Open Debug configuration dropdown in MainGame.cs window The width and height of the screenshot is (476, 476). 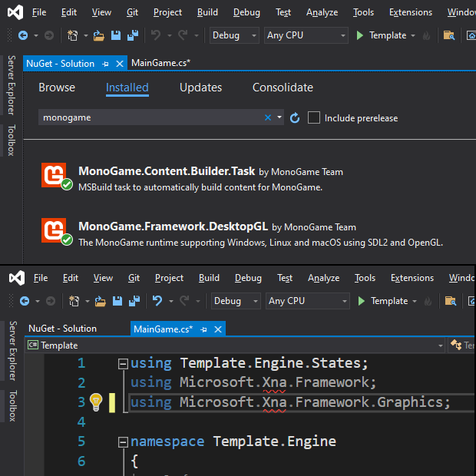pyautogui.click(x=236, y=301)
